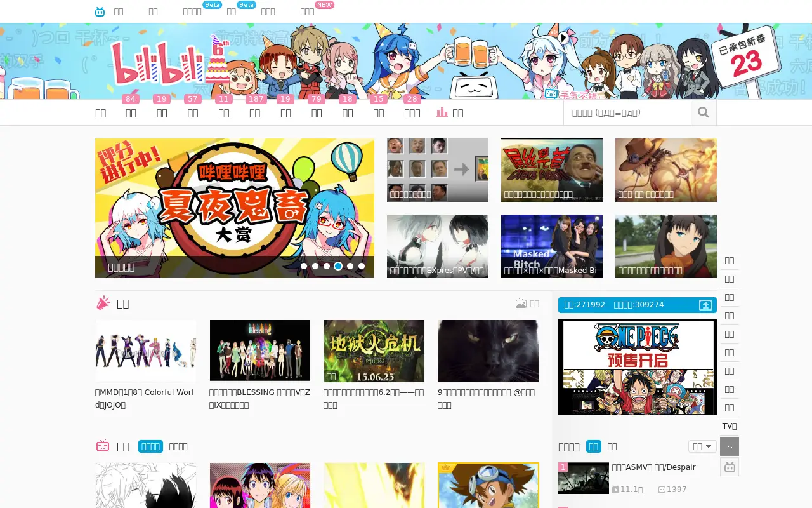Click the pink TV icon of the animation section

(x=103, y=446)
